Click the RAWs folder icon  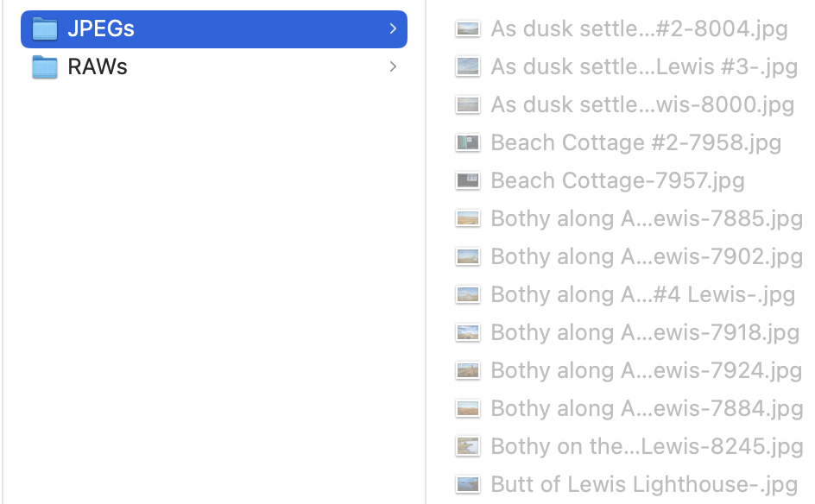click(x=44, y=66)
